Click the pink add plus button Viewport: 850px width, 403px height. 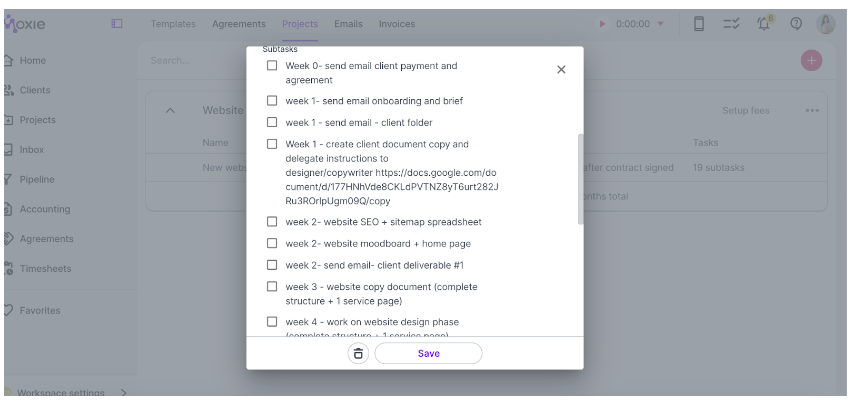(x=812, y=60)
